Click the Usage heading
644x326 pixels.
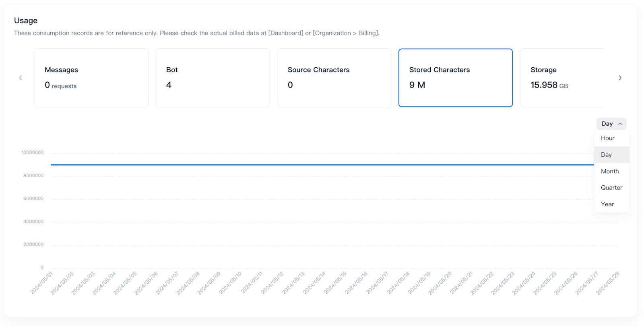[26, 21]
